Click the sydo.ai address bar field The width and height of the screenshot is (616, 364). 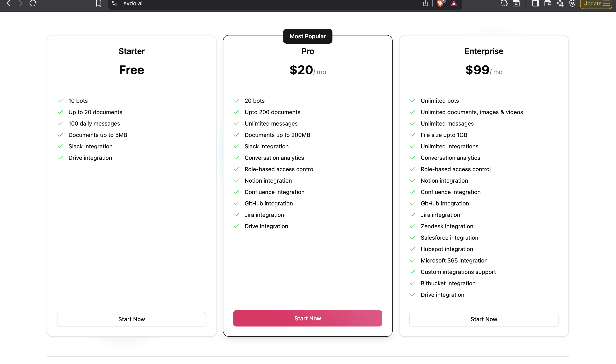coord(270,3)
